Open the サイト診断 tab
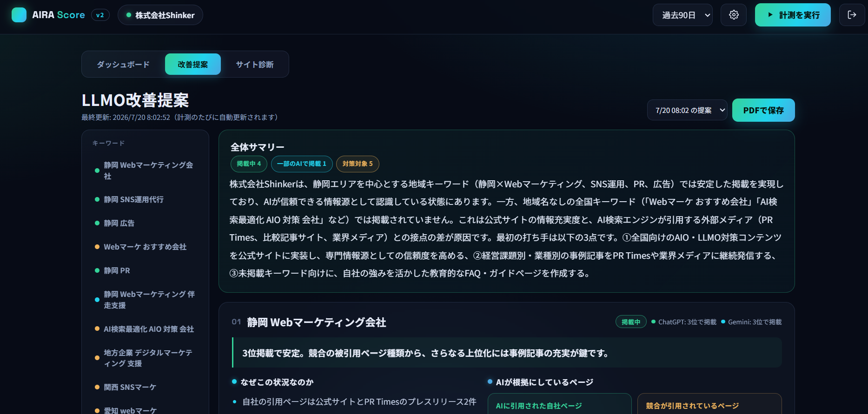 coord(255,64)
